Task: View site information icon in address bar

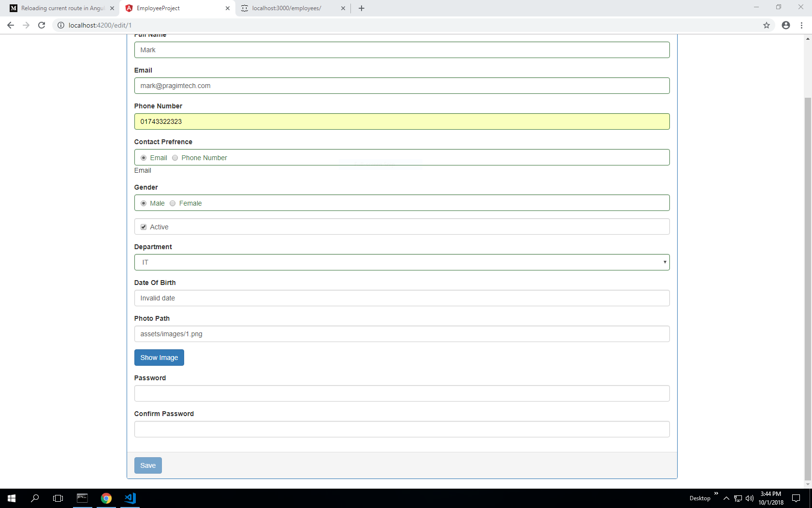Action: [61, 25]
